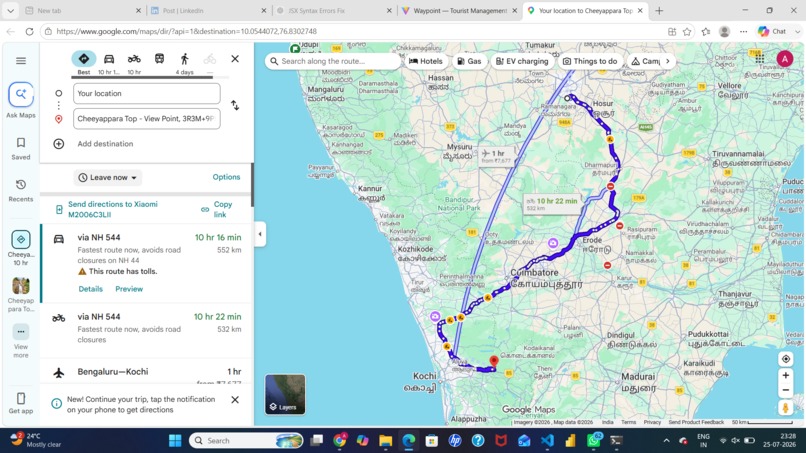The image size is (806, 453).
Task: Click the show your location button
Action: pos(785,359)
